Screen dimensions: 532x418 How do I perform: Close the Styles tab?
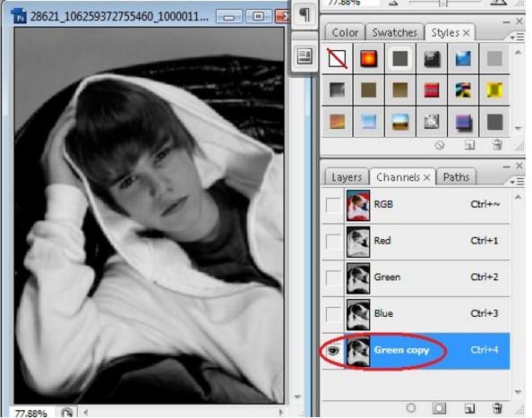[467, 33]
